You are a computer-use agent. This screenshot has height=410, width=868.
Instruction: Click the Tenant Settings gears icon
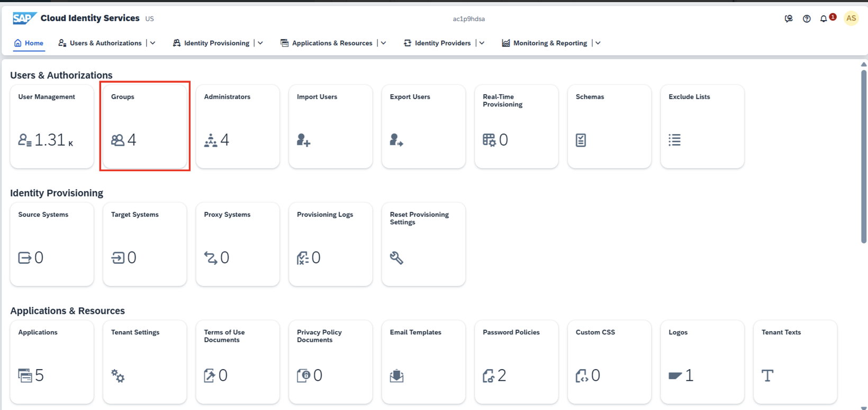click(x=117, y=376)
